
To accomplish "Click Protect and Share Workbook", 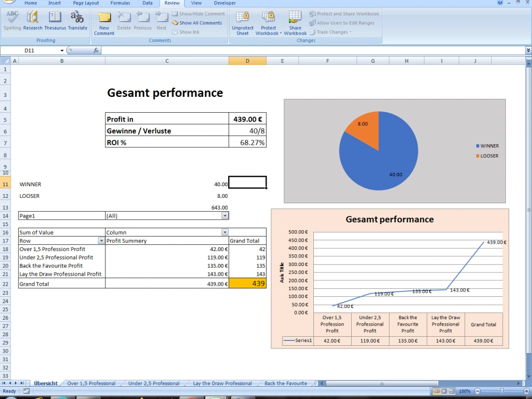I will (x=344, y=14).
